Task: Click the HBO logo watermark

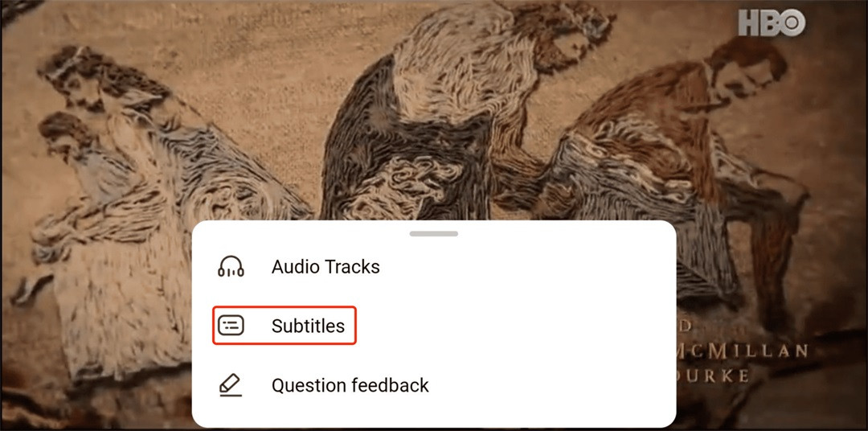Action: pyautogui.click(x=772, y=23)
